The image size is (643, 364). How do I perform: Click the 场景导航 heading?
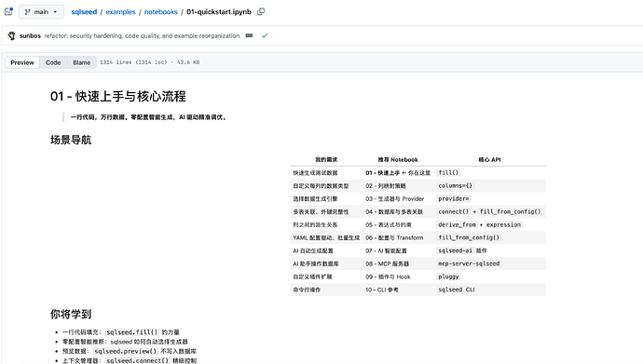coord(71,140)
